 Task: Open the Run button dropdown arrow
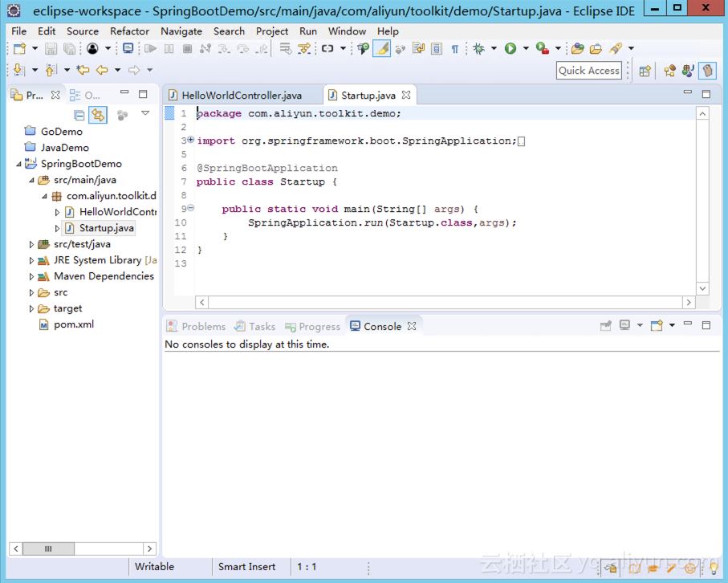pyautogui.click(x=526, y=48)
